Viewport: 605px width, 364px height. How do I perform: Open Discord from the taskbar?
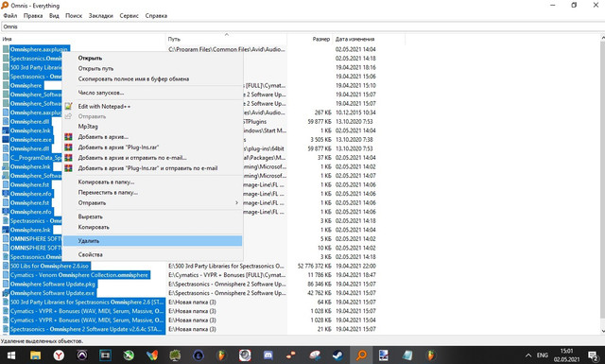pyautogui.click(x=268, y=355)
